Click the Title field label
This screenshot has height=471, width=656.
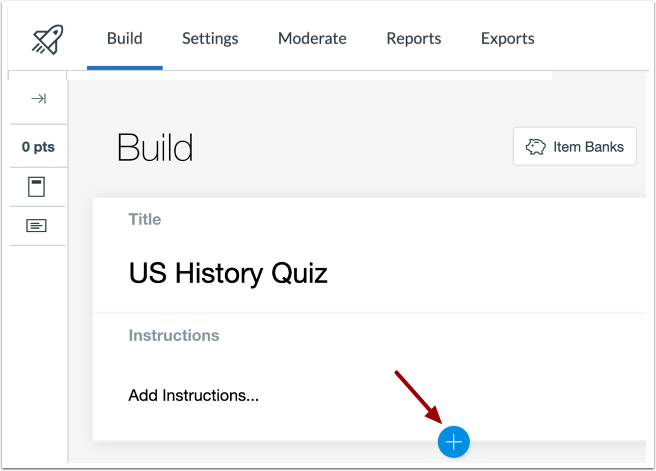point(144,219)
